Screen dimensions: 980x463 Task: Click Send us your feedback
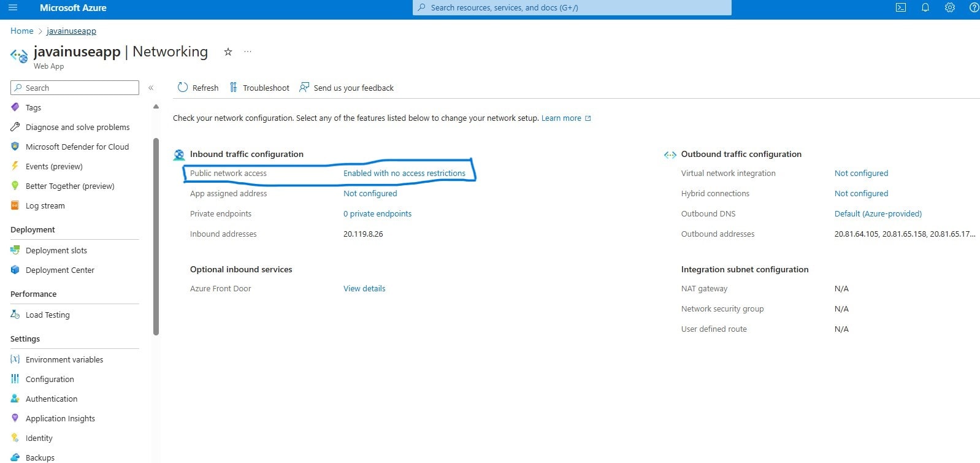click(346, 88)
